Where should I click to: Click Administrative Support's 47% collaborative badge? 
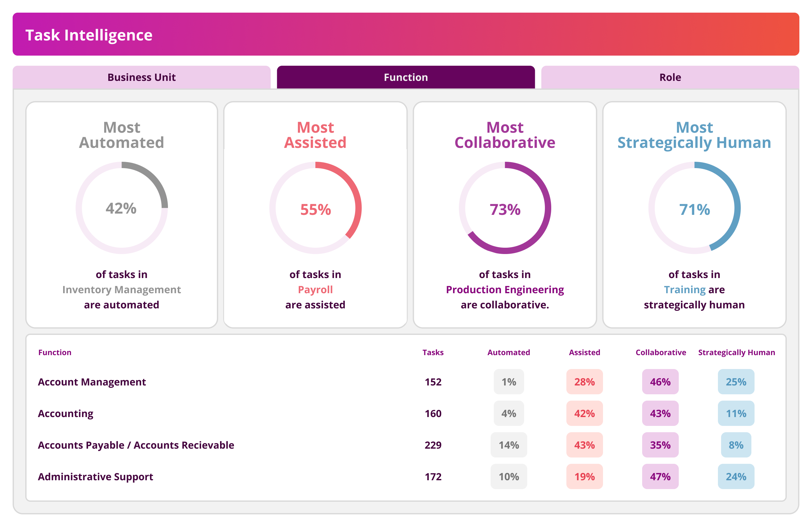pyautogui.click(x=660, y=477)
